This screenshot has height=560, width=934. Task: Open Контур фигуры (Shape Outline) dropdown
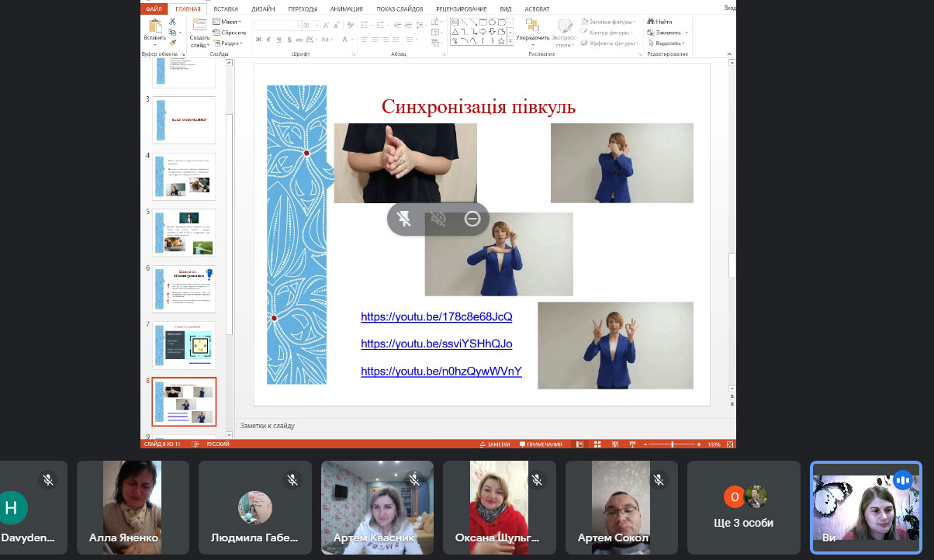coord(608,33)
